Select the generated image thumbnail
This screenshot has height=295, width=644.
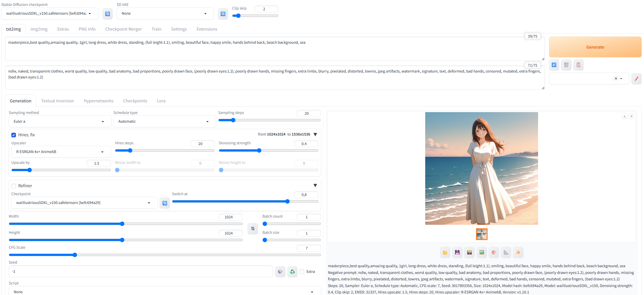coord(482,234)
